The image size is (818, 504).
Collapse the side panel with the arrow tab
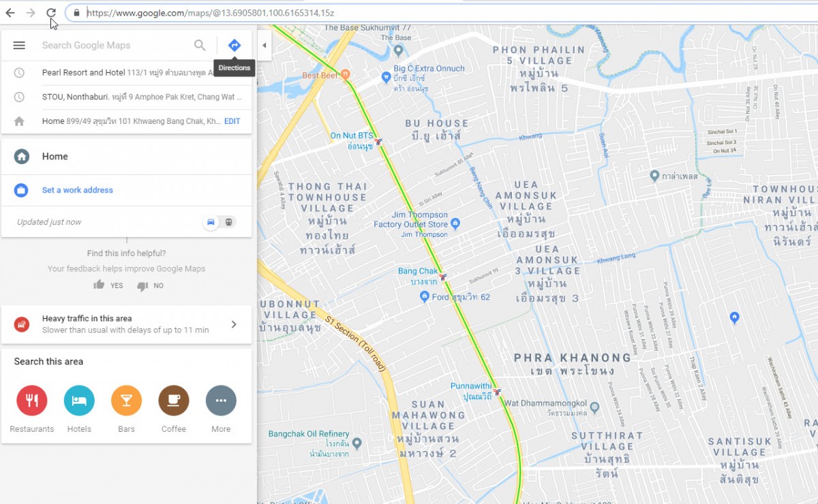pos(264,46)
